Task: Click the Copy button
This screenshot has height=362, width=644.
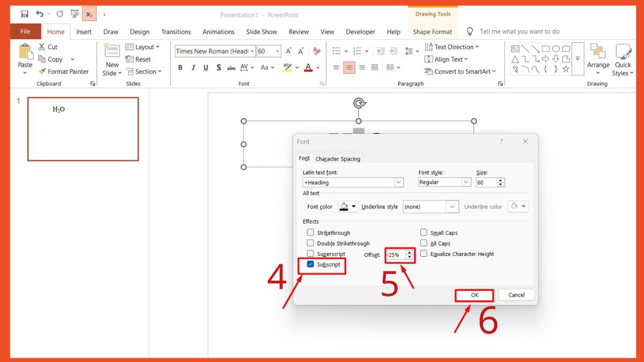Action: (x=50, y=59)
